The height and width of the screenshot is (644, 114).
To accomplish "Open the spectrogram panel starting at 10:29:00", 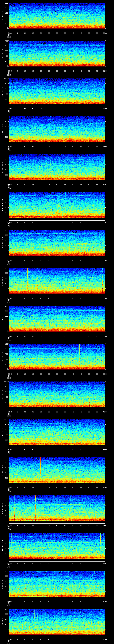I will 57,16.
